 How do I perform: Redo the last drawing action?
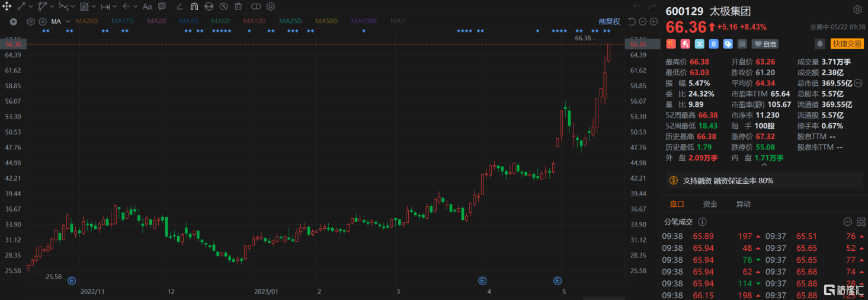click(x=652, y=7)
